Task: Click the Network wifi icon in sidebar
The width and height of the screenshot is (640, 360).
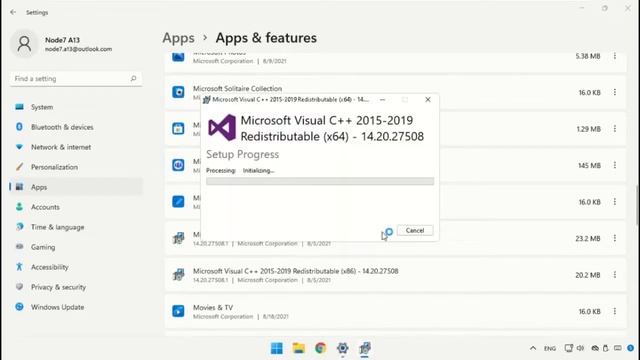Action: point(19,147)
